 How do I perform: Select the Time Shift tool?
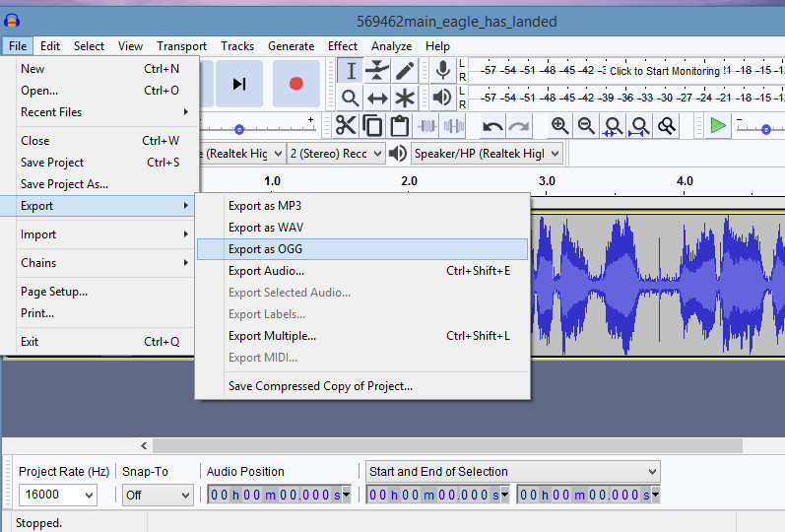(377, 98)
